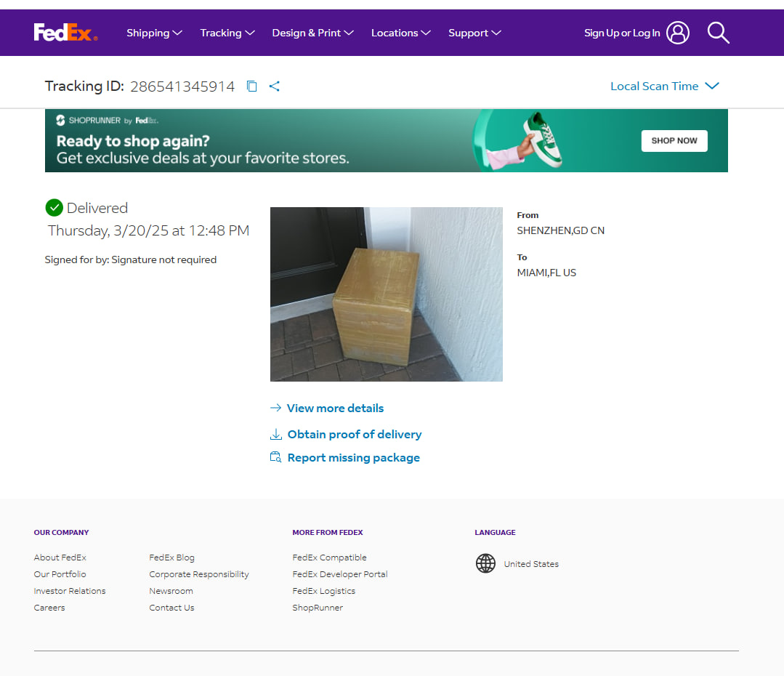Open the Tracking dropdown menu
This screenshot has height=676, width=784.
click(x=227, y=33)
